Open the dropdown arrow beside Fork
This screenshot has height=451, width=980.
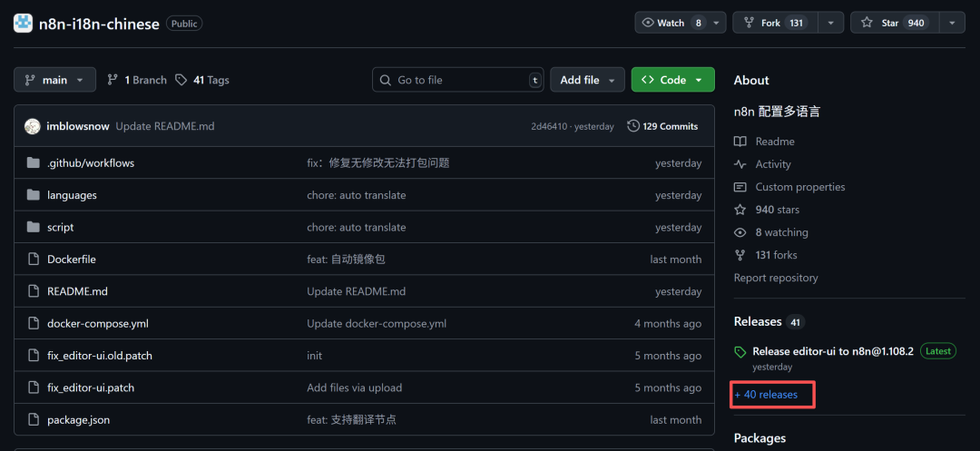[830, 23]
